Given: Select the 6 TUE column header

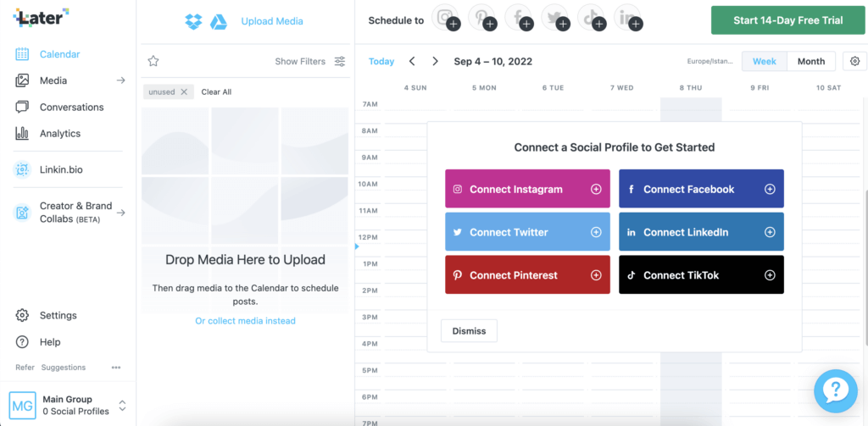Looking at the screenshot, I should click(x=553, y=88).
